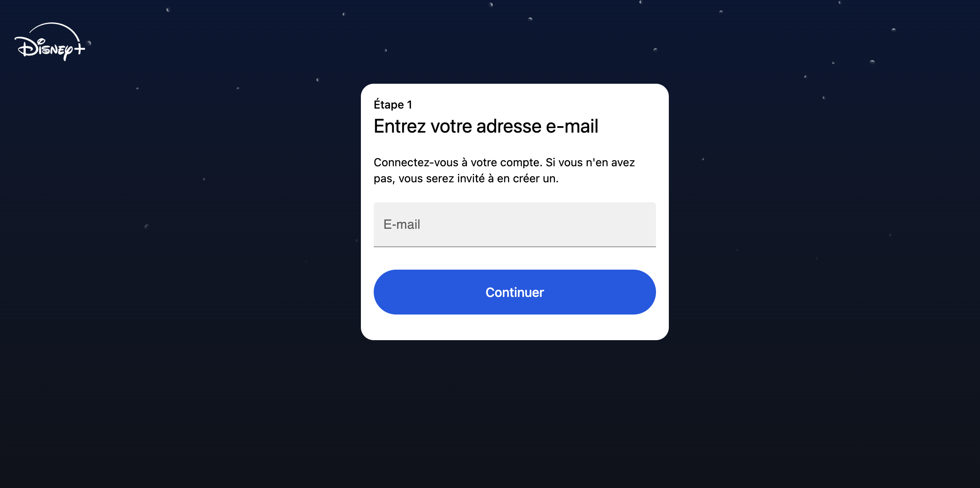The width and height of the screenshot is (980, 488).
Task: Click the text vous serez invité à en créer un
Action: (x=478, y=179)
